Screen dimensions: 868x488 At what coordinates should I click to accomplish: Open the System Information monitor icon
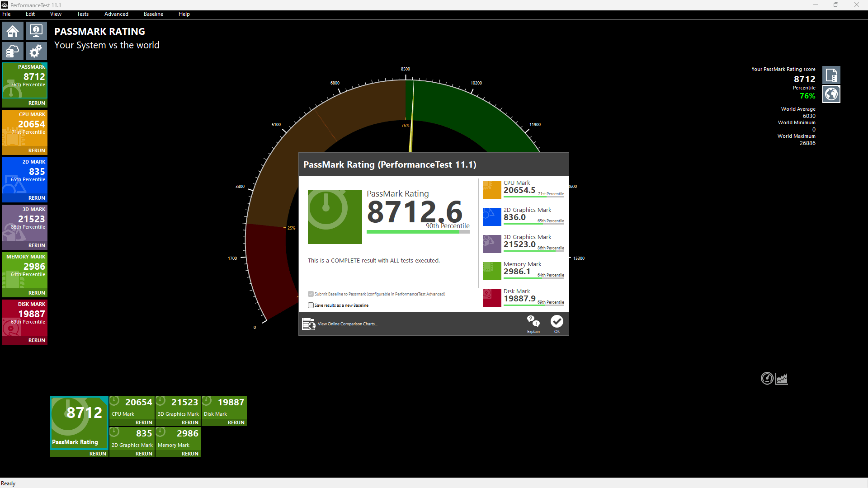(x=36, y=31)
